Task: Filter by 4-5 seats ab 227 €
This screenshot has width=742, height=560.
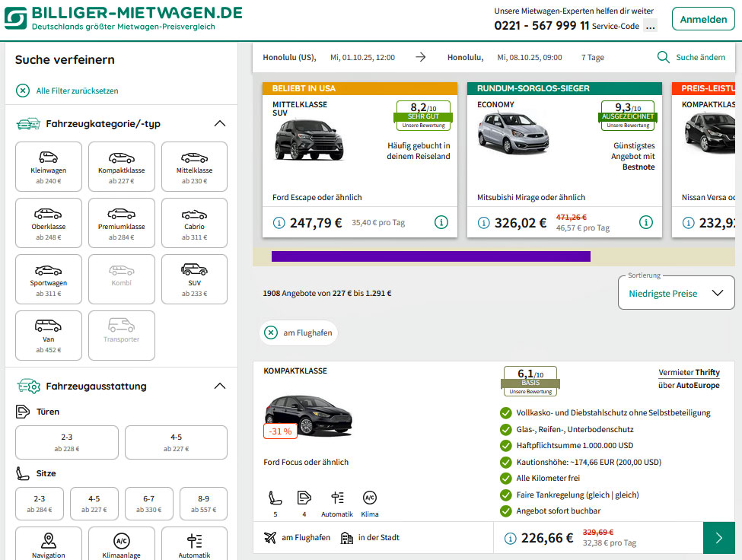Action: pyautogui.click(x=94, y=504)
